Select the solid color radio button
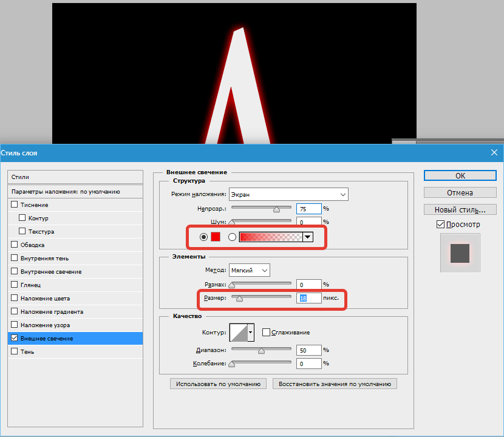Viewport: 504px width, 437px height. coord(203,237)
